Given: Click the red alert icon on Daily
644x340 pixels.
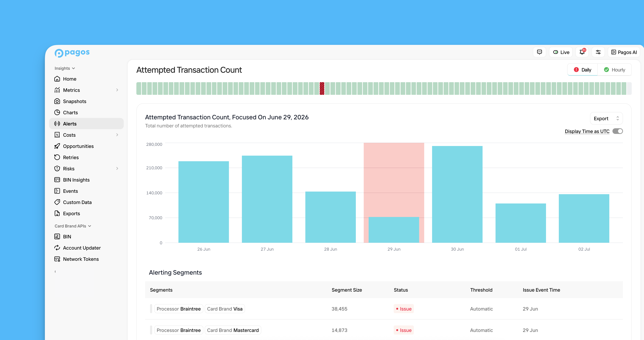Looking at the screenshot, I should tap(576, 70).
